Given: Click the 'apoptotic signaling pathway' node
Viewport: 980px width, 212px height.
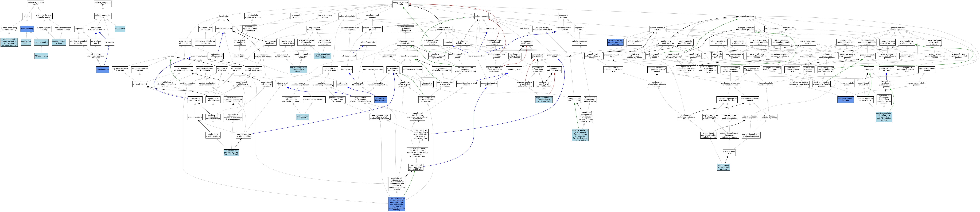Looking at the screenshot, I should click(x=489, y=84).
